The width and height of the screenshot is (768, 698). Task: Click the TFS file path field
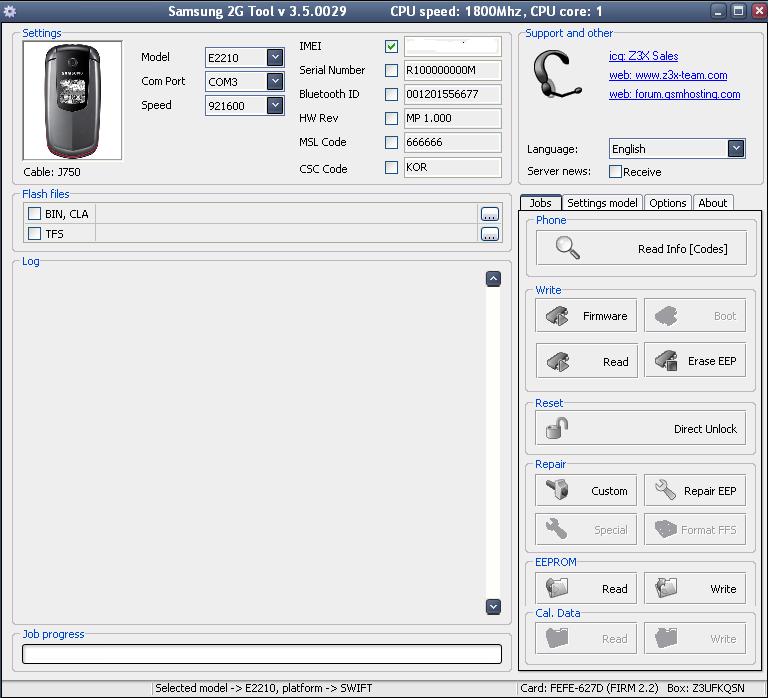coord(286,234)
